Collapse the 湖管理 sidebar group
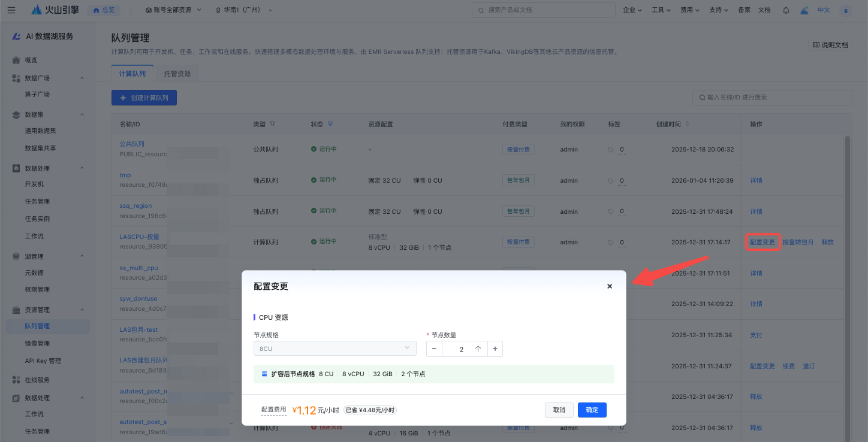 tap(82, 257)
